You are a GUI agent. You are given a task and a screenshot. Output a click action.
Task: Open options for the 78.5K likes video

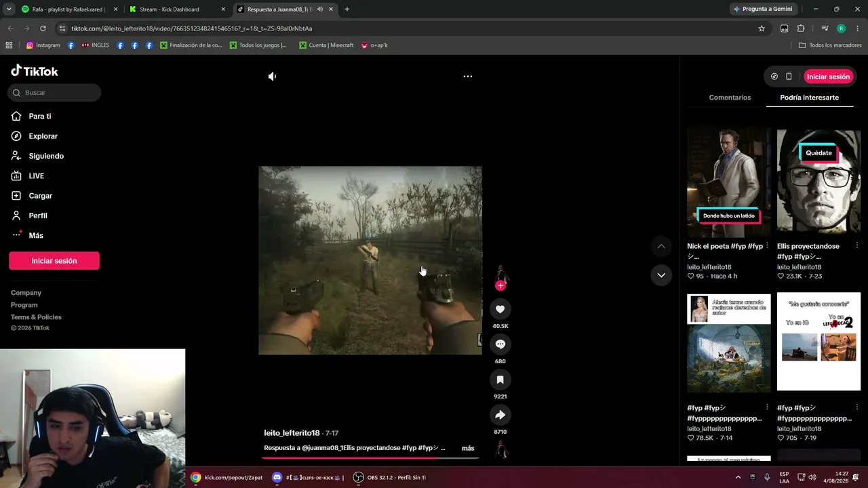click(x=767, y=407)
